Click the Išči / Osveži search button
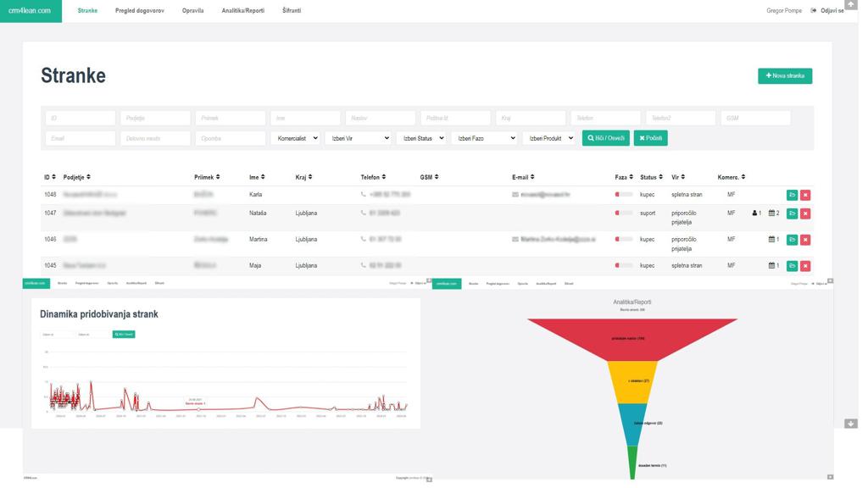This screenshot has width=868, height=488. click(605, 138)
